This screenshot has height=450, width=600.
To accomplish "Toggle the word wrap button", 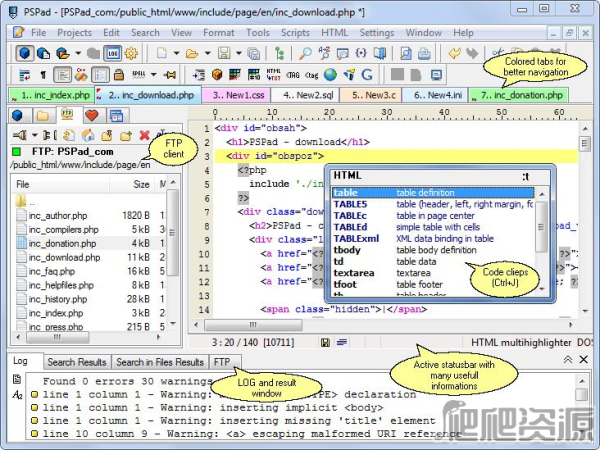I will click(x=25, y=75).
